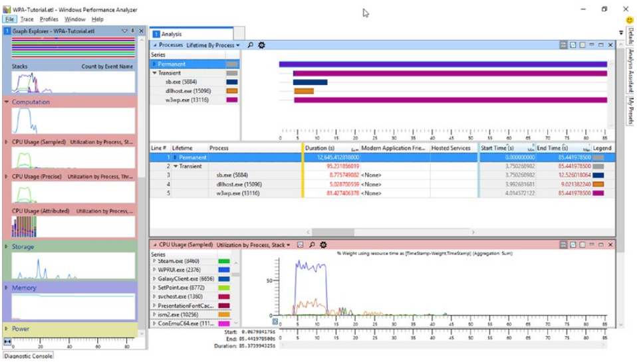Open the File menu

click(x=9, y=19)
